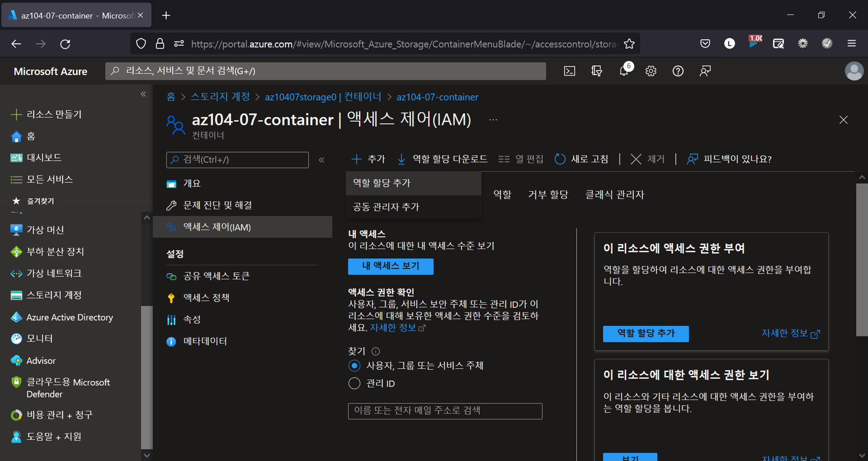Open 모든 서비스 list
The width and height of the screenshot is (868, 461).
pos(42,180)
